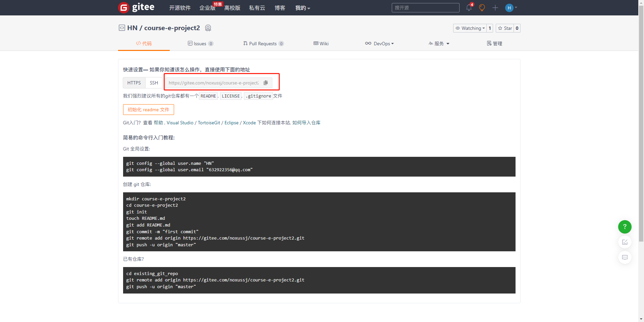The image size is (644, 322).
Task: Open the Visual Studio link
Action: (x=180, y=123)
